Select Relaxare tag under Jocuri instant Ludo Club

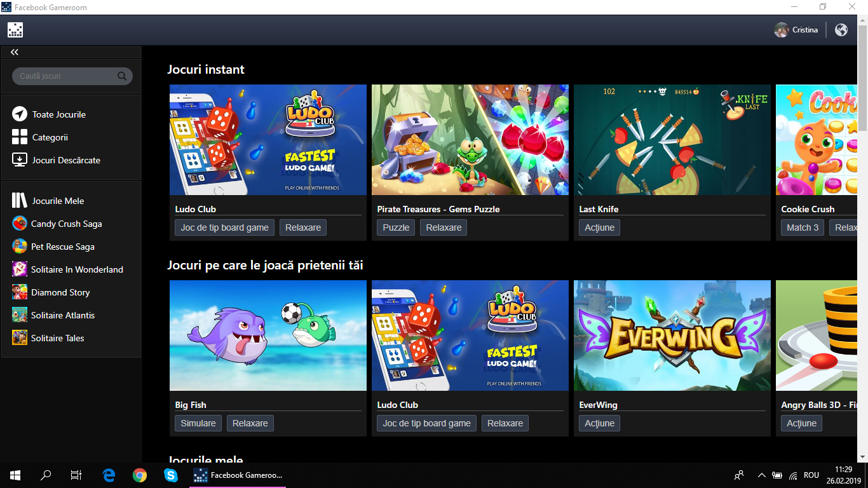tap(303, 227)
